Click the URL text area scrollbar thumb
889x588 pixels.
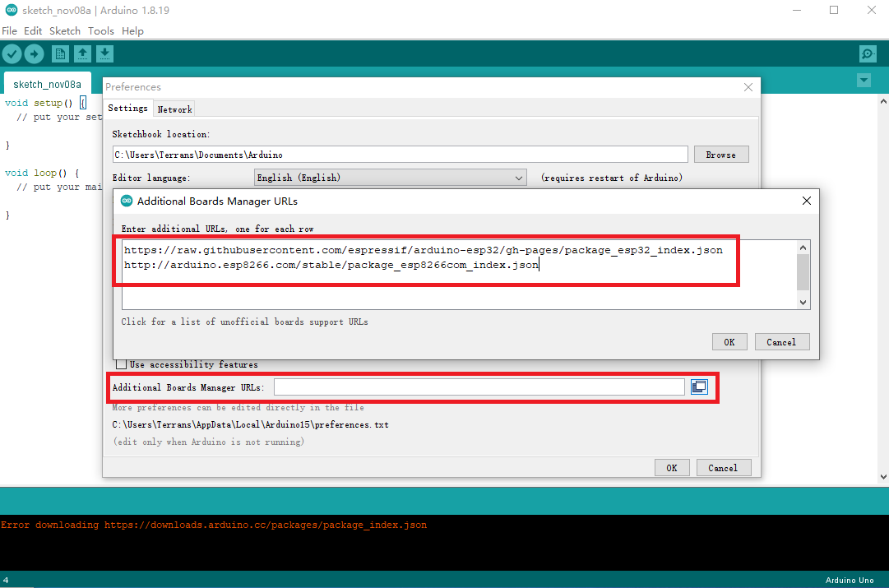(x=803, y=272)
